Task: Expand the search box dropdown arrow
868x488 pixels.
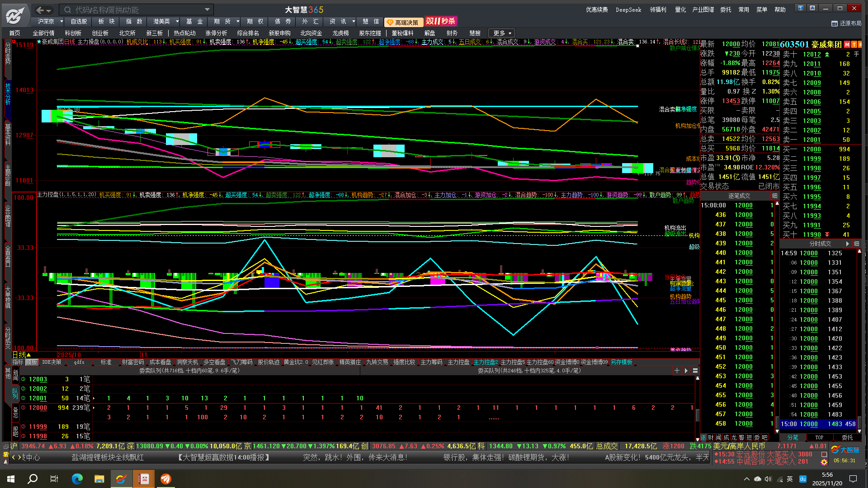Action: point(207,9)
